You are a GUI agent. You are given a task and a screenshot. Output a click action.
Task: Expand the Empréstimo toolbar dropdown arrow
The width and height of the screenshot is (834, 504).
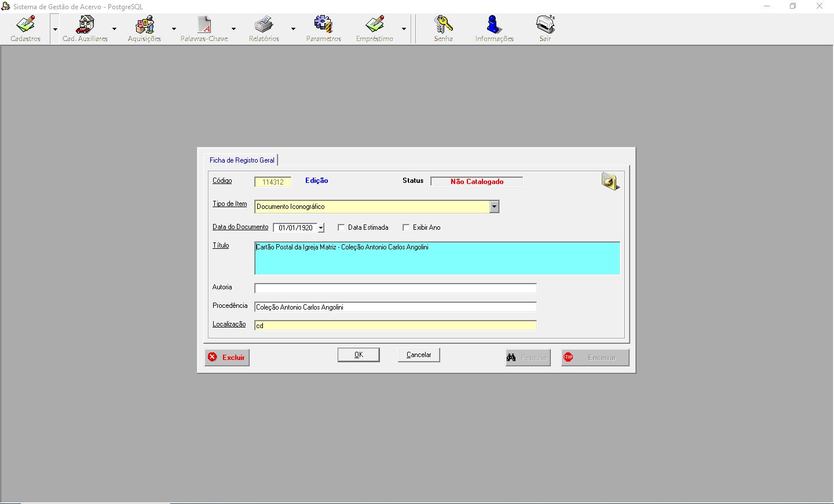click(404, 29)
